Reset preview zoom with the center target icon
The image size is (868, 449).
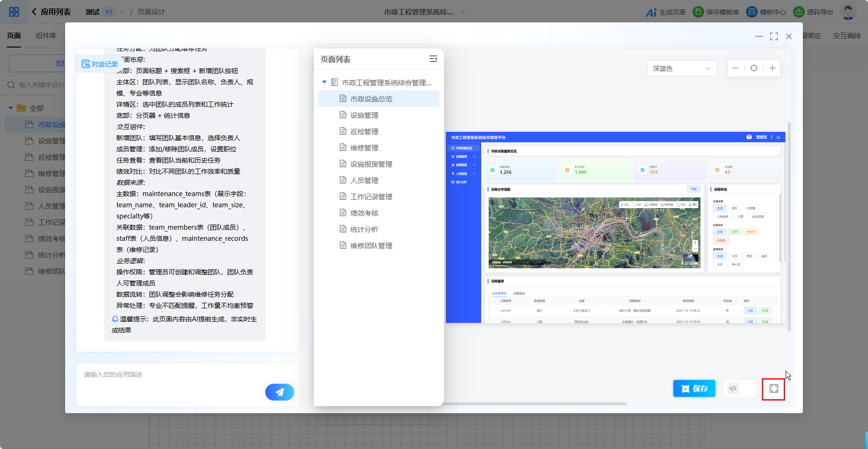point(754,68)
